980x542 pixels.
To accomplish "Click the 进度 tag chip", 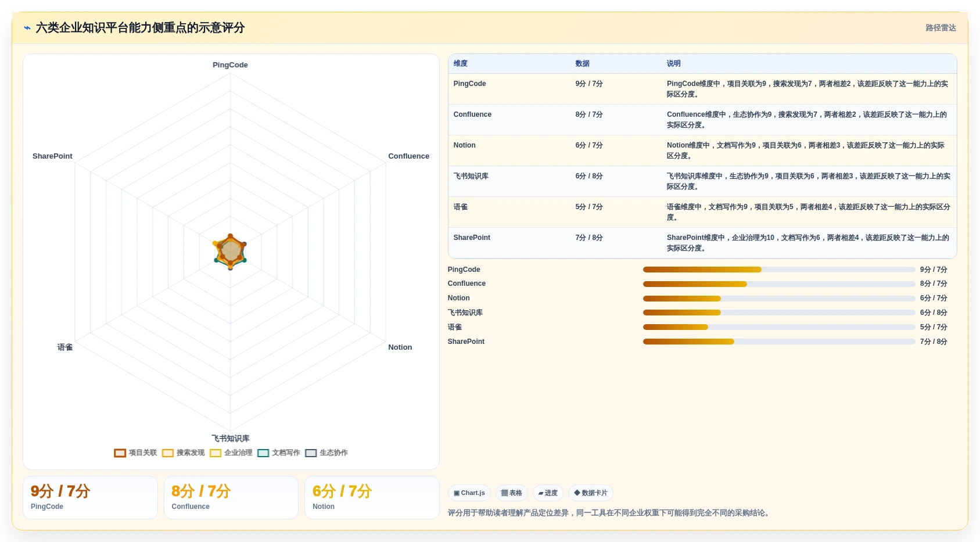I will (x=548, y=493).
